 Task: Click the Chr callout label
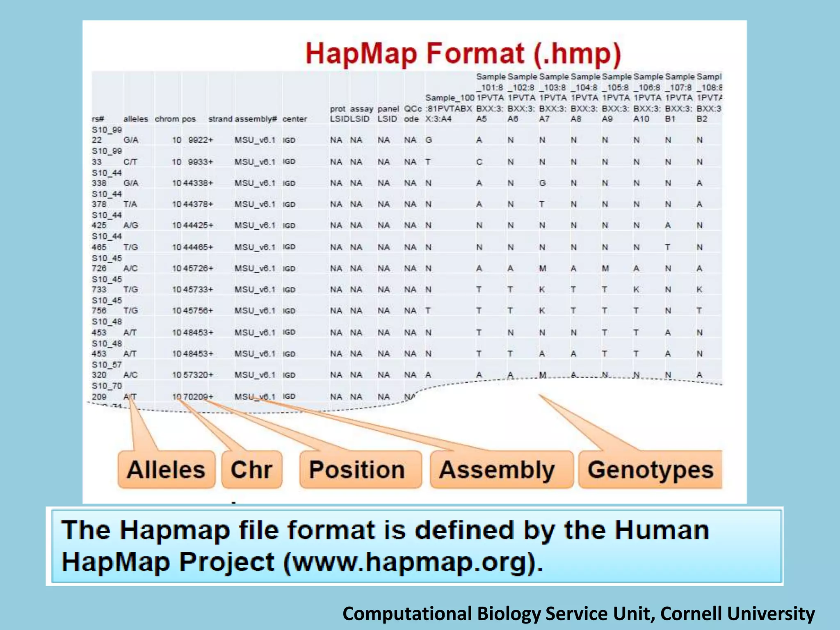[x=251, y=470]
